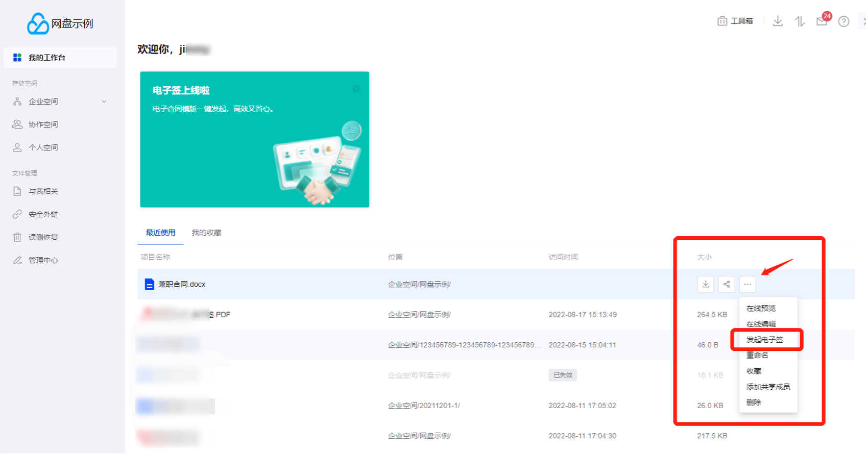The height and width of the screenshot is (454, 868).
Task: Open 企业空间 in sidebar
Action: coord(43,102)
